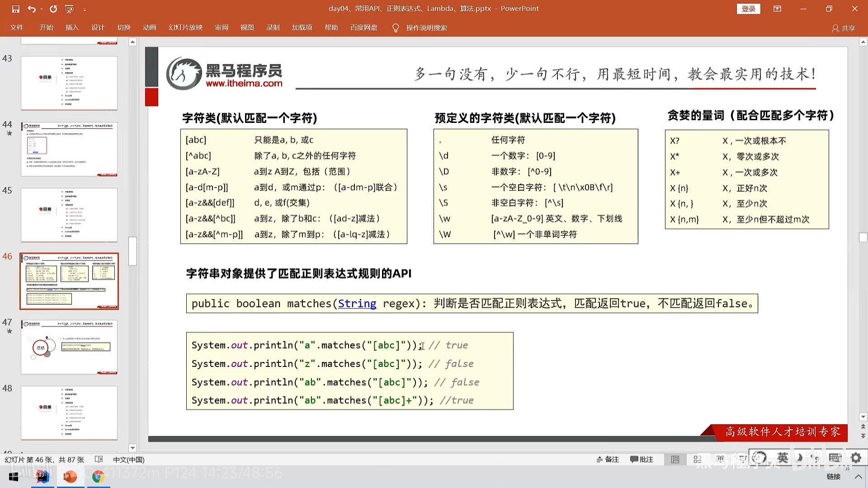The height and width of the screenshot is (488, 868).
Task: Click the Save icon in quick access toolbar
Action: [x=16, y=9]
